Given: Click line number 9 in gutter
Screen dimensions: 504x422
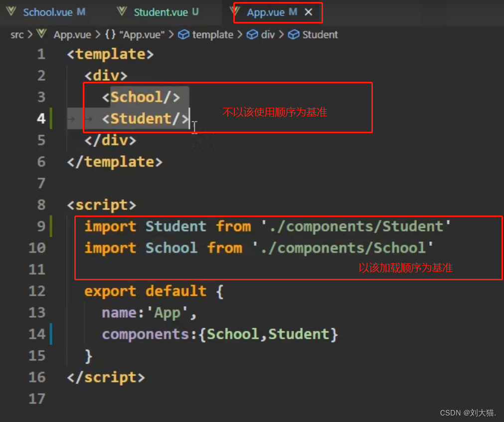Looking at the screenshot, I should tap(41, 226).
